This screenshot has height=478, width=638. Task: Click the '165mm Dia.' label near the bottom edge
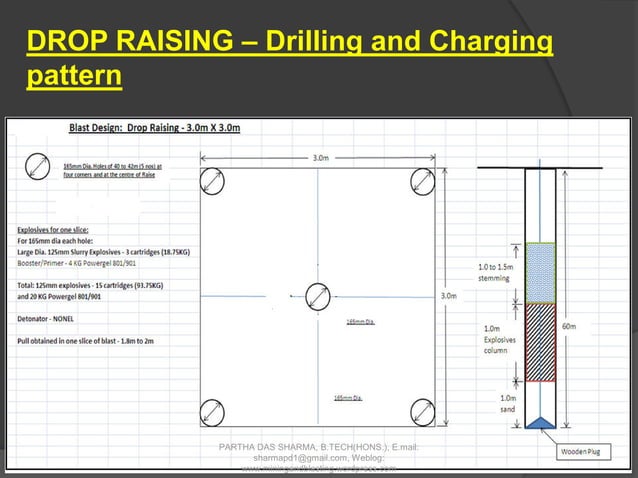[348, 398]
